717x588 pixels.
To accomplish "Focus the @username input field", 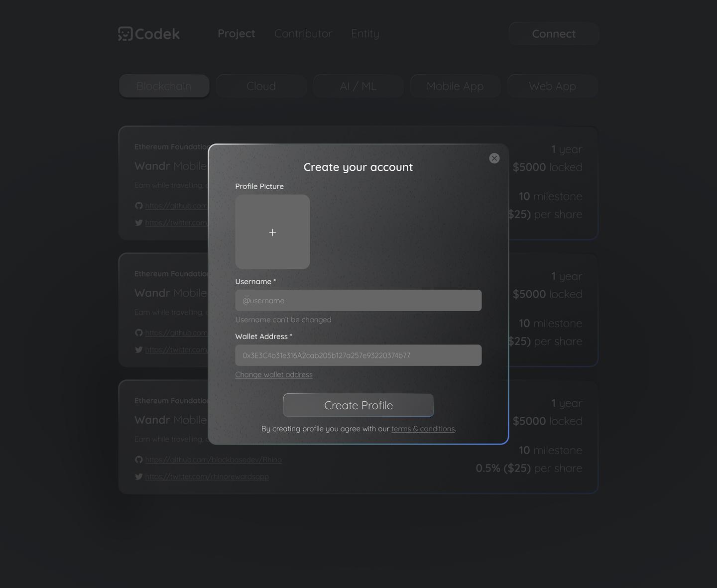I will point(358,300).
